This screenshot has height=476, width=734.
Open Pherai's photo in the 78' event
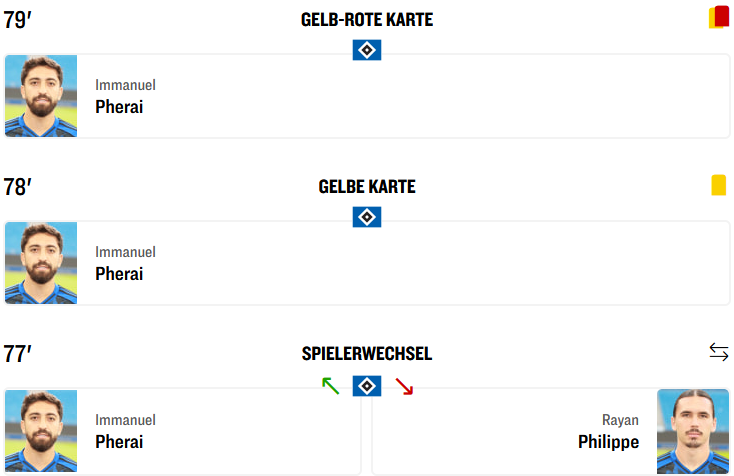(x=41, y=264)
